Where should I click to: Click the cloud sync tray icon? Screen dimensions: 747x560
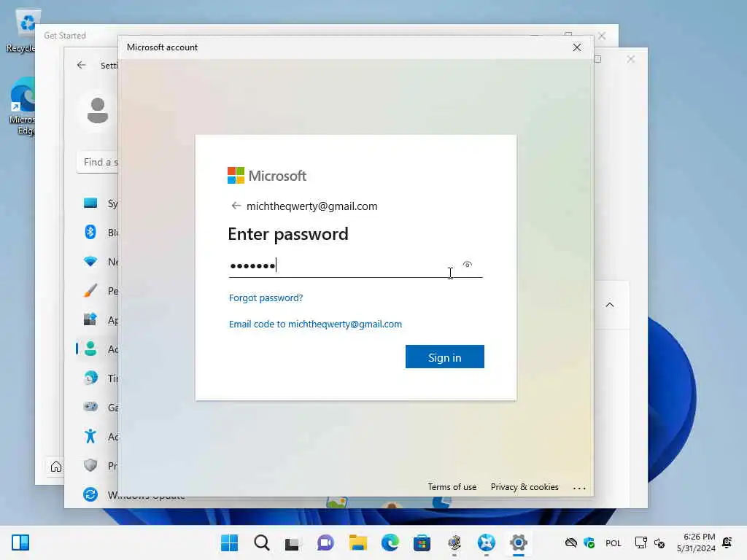coord(570,542)
